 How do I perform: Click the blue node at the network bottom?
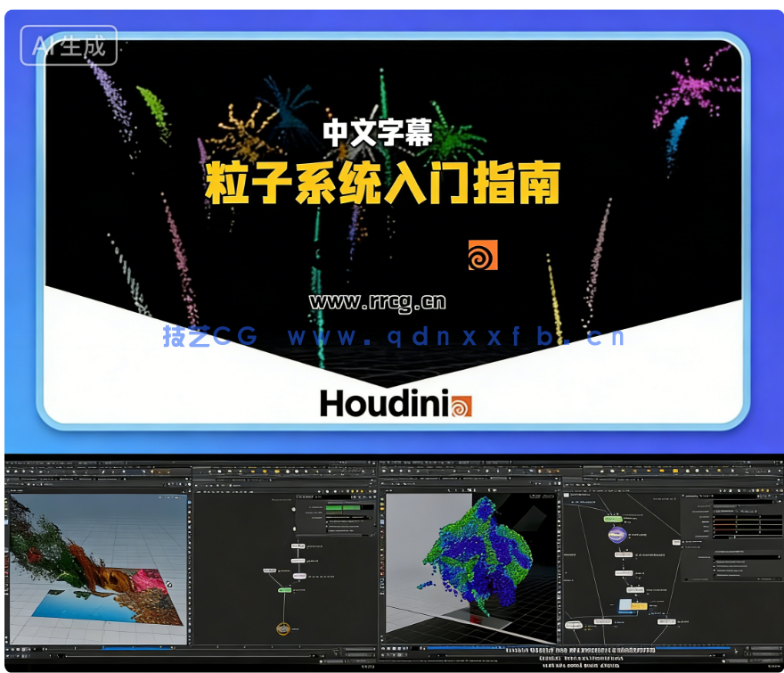(x=626, y=606)
